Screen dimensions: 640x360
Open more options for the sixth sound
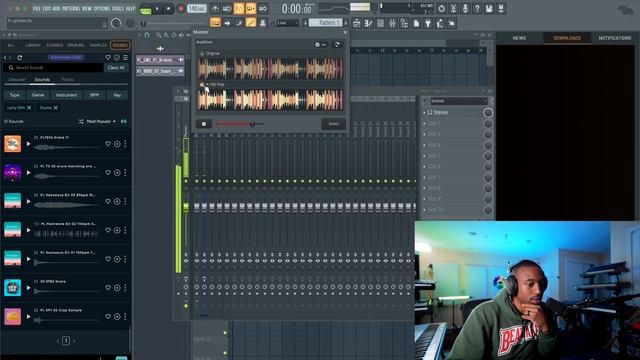[125, 288]
